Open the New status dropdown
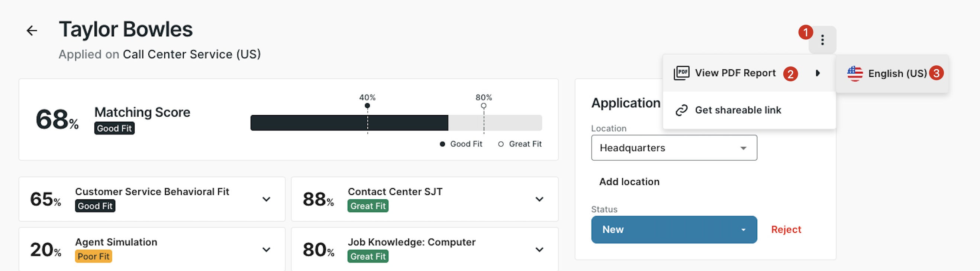 click(x=674, y=229)
